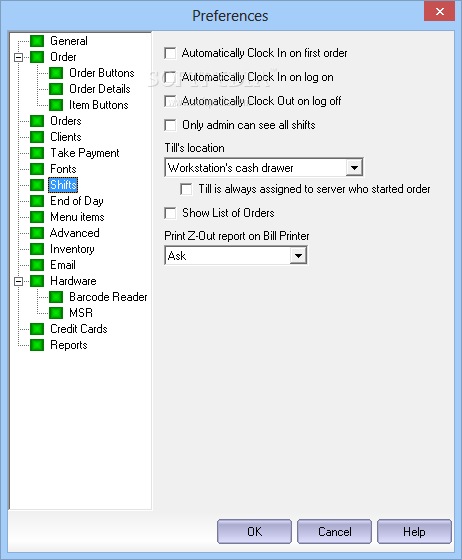The width and height of the screenshot is (462, 560).
Task: Click the OK button
Action: [x=254, y=532]
